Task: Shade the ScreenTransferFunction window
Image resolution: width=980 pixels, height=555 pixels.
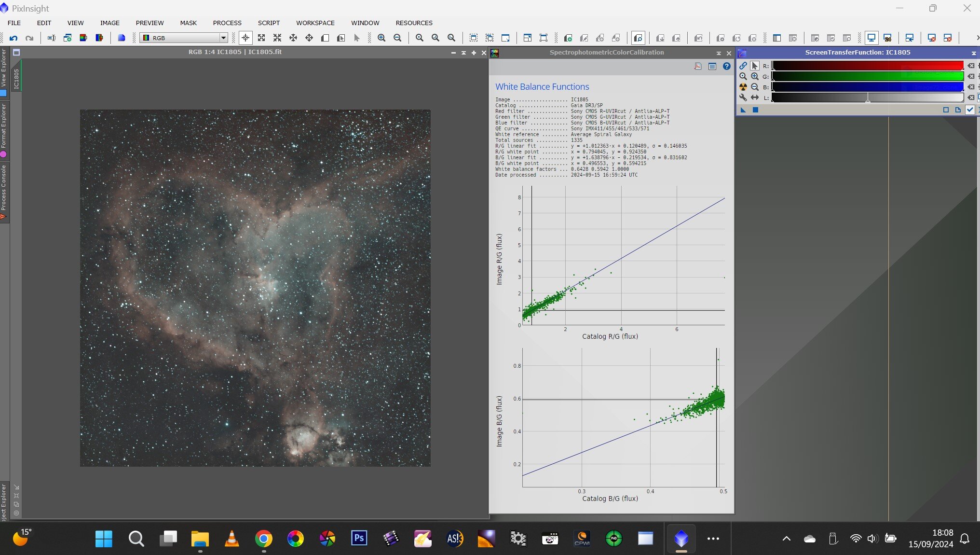Action: click(x=973, y=53)
